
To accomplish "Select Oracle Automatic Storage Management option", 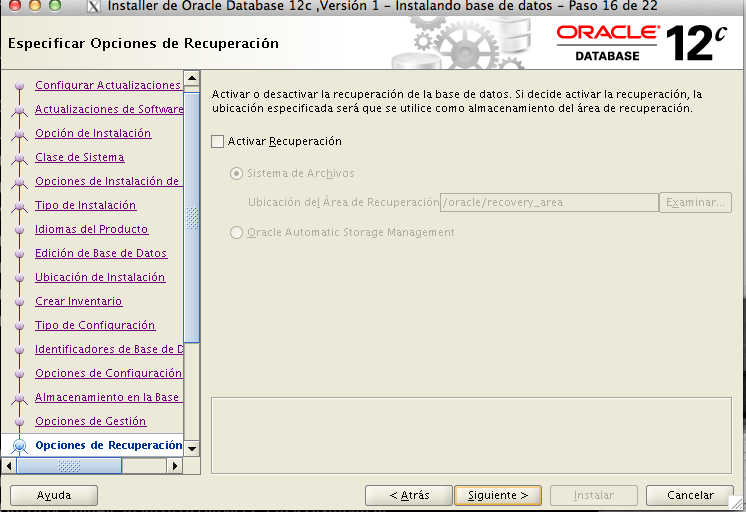I will point(236,232).
